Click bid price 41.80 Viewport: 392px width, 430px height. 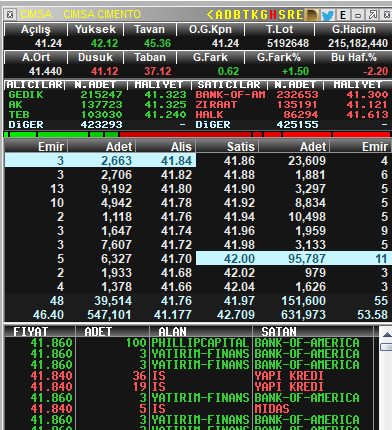(x=176, y=189)
